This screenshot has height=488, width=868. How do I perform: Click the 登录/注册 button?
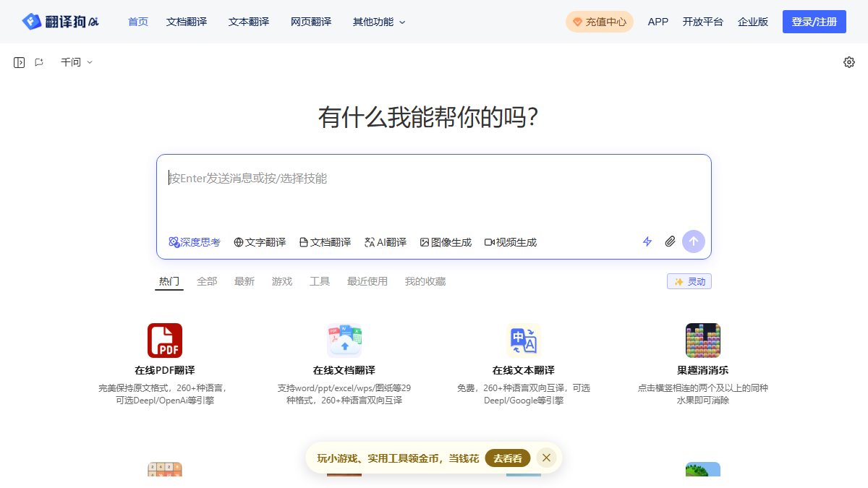tap(814, 22)
